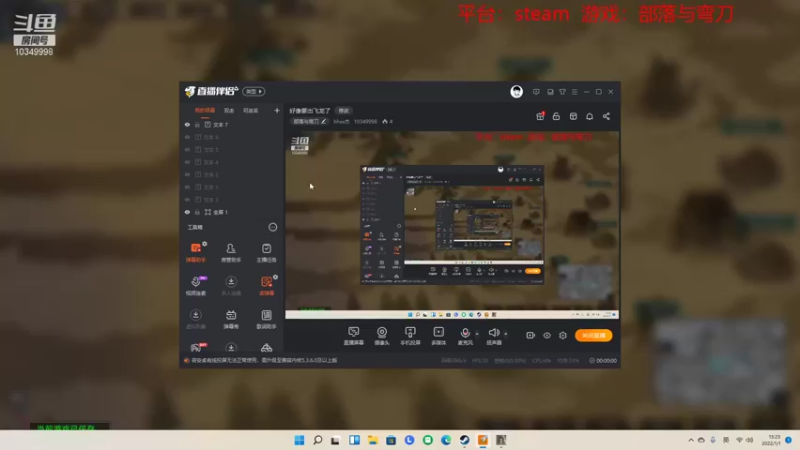Add a phone screen cast source
The height and width of the screenshot is (450, 800).
410,336
